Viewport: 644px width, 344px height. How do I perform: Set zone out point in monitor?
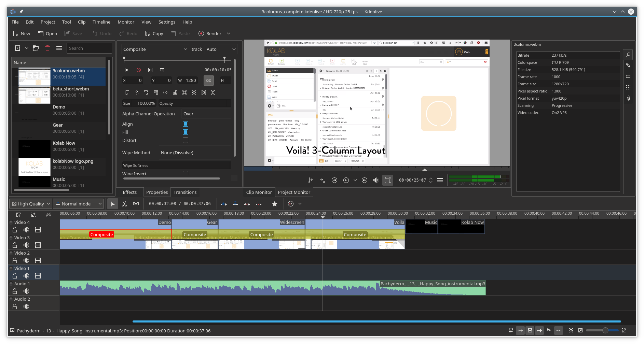[323, 180]
